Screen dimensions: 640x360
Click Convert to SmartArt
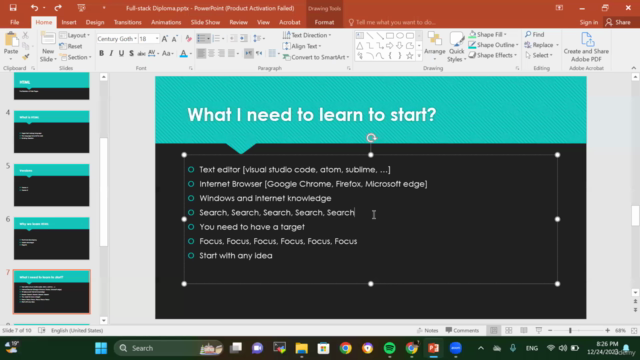(x=316, y=57)
